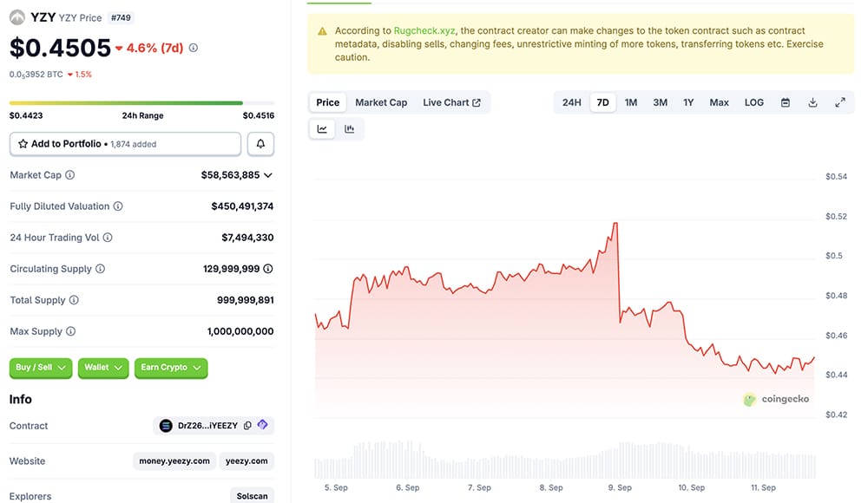Select the 3M time range
868x503 pixels.
click(660, 102)
